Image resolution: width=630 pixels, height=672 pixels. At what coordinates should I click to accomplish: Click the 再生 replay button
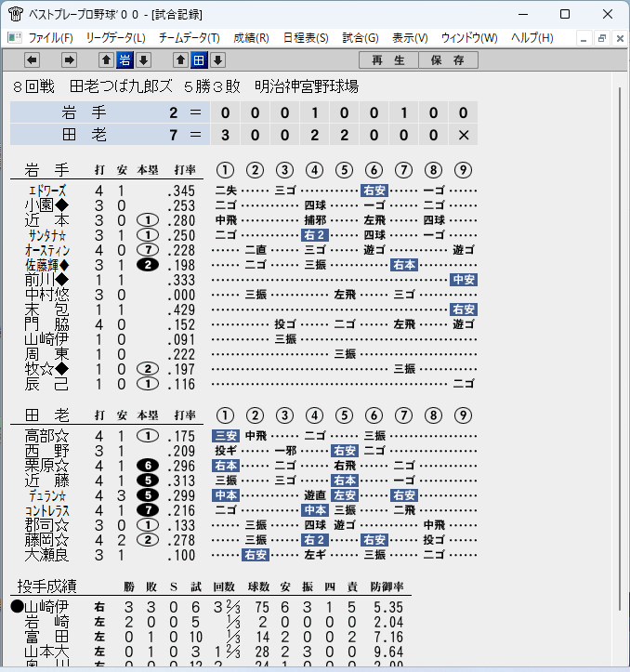(388, 60)
